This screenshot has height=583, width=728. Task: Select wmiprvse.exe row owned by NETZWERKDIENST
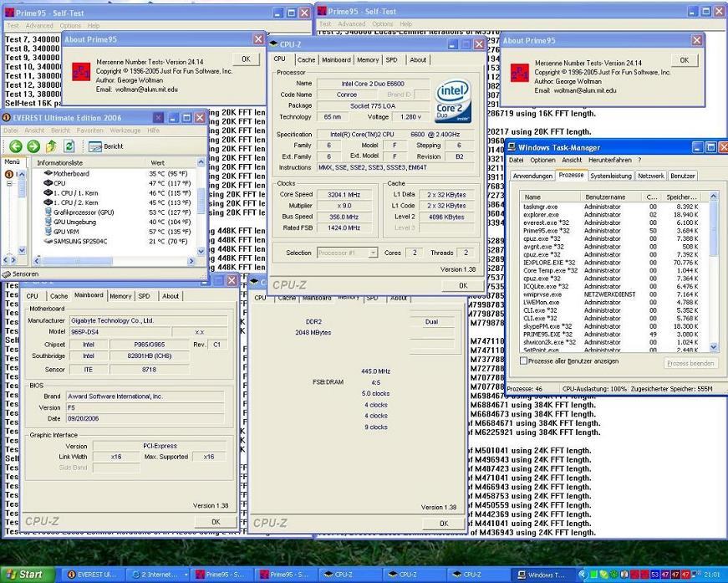614,294
